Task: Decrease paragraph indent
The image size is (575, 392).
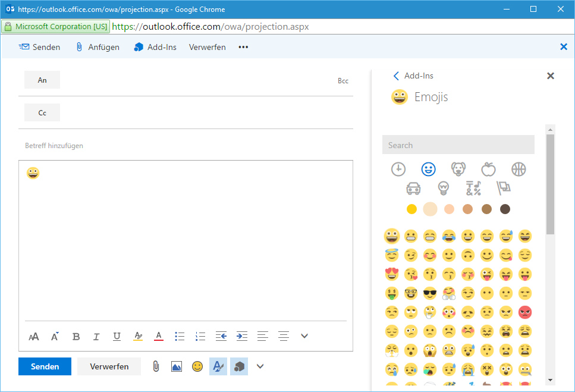Action: [221, 336]
